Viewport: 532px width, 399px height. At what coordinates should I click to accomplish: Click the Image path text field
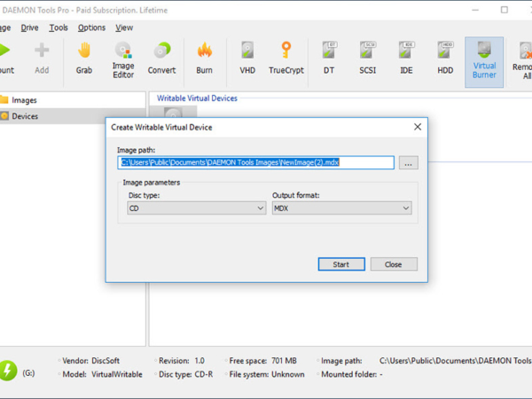point(256,162)
